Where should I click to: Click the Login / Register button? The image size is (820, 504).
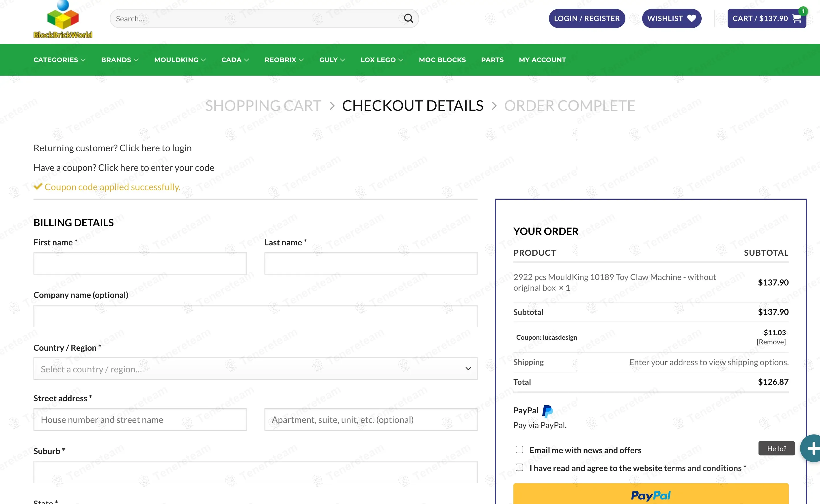click(586, 18)
